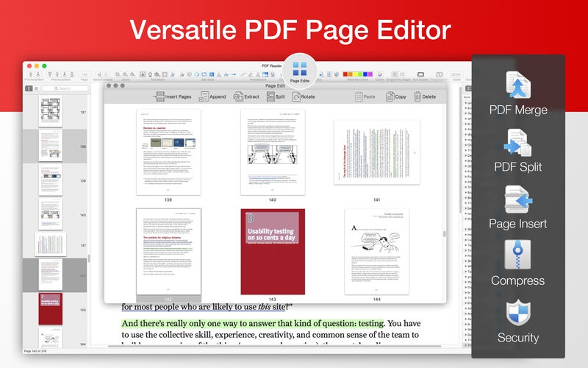Select page 142 in the Page Edit grid
The height and width of the screenshot is (368, 588).
168,252
